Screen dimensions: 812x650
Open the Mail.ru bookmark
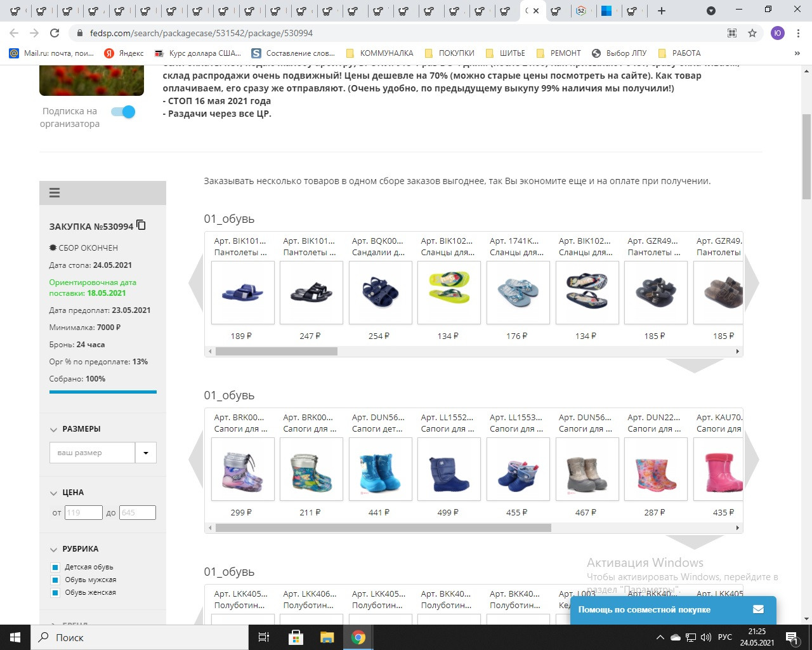[51, 53]
